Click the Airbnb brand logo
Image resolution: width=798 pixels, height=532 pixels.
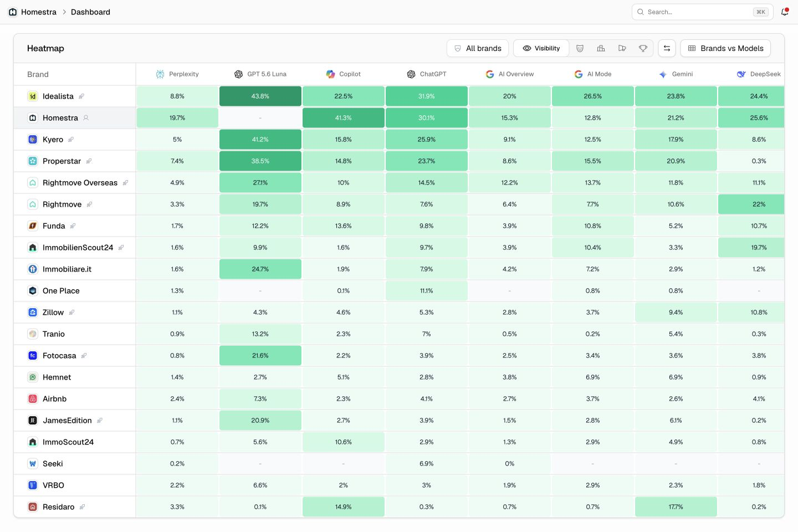click(33, 399)
